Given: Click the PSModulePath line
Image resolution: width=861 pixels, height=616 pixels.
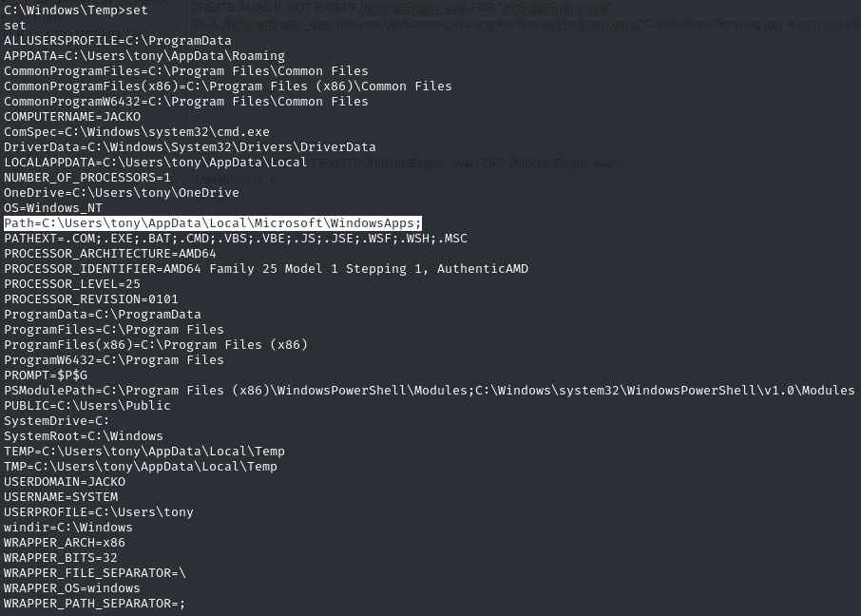Looking at the screenshot, I should [x=429, y=391].
